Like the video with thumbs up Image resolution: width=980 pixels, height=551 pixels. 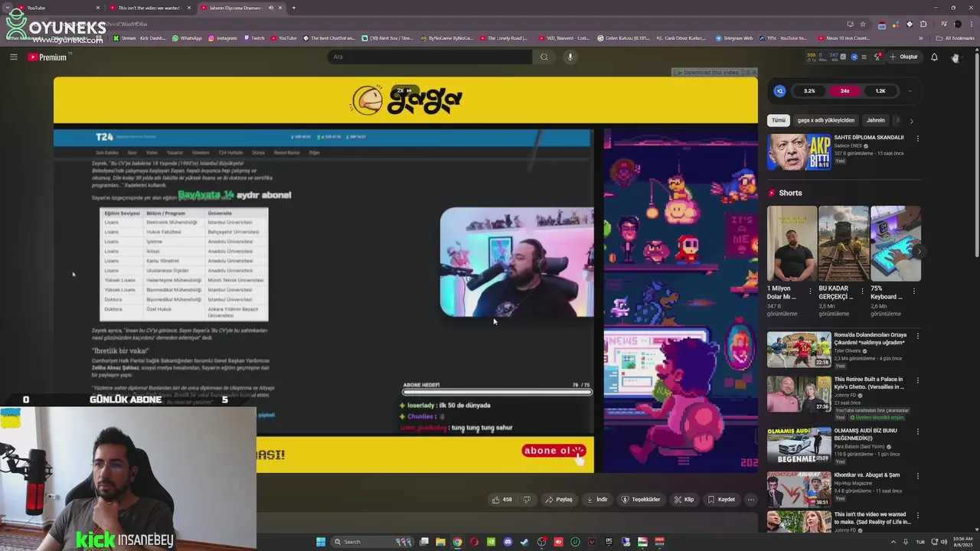pos(502,500)
